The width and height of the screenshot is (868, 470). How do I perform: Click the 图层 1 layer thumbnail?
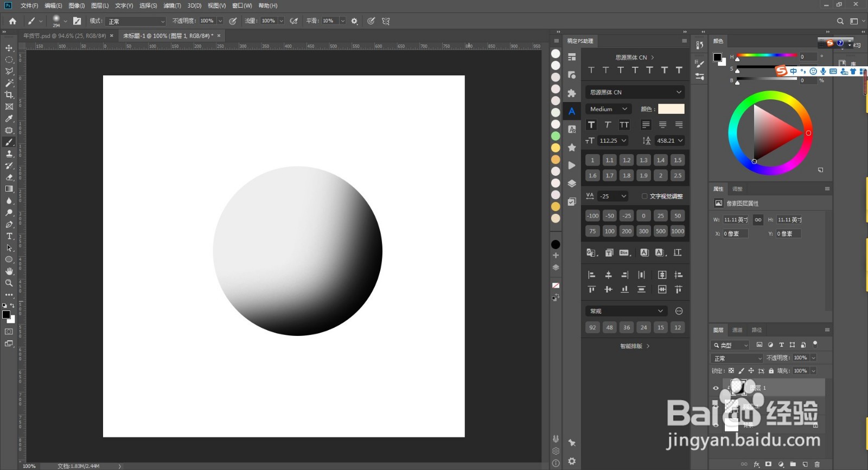pos(737,388)
